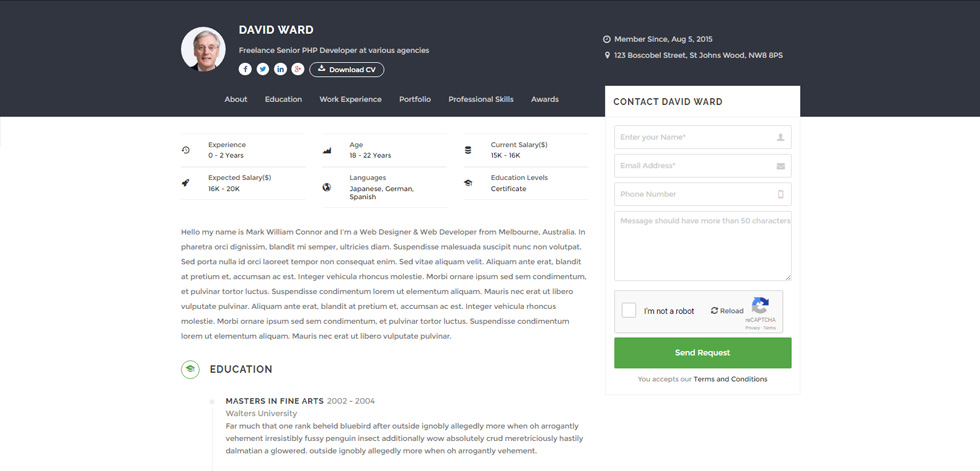The image size is (980, 471).
Task: Reload the reCAPTCHA challenge
Action: pos(727,311)
